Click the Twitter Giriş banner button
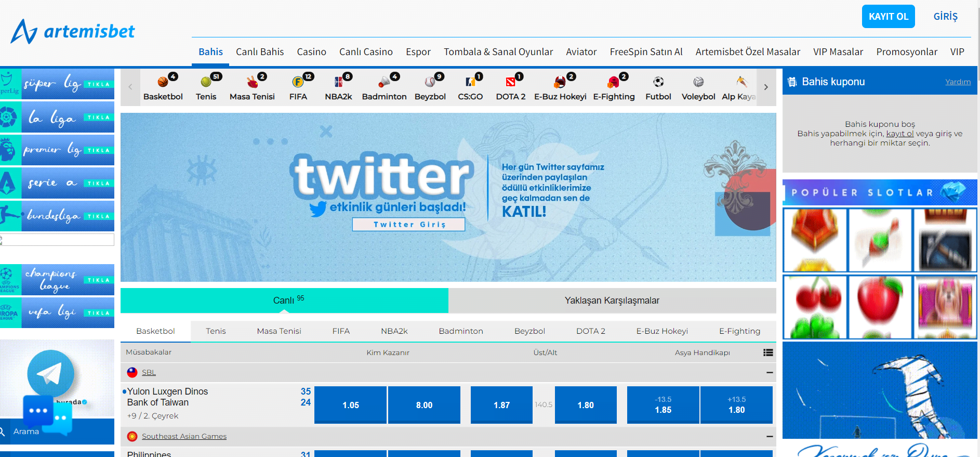The image size is (980, 457). 409,225
